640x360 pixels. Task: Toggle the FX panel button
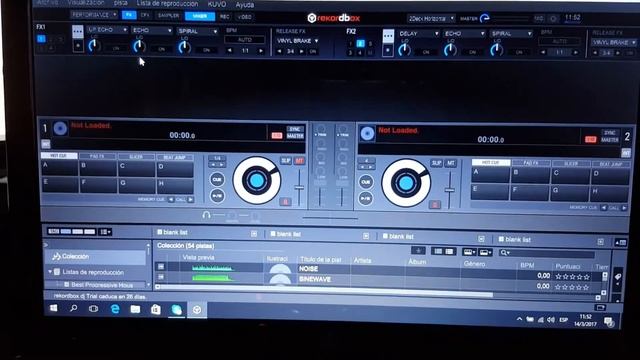pos(129,15)
